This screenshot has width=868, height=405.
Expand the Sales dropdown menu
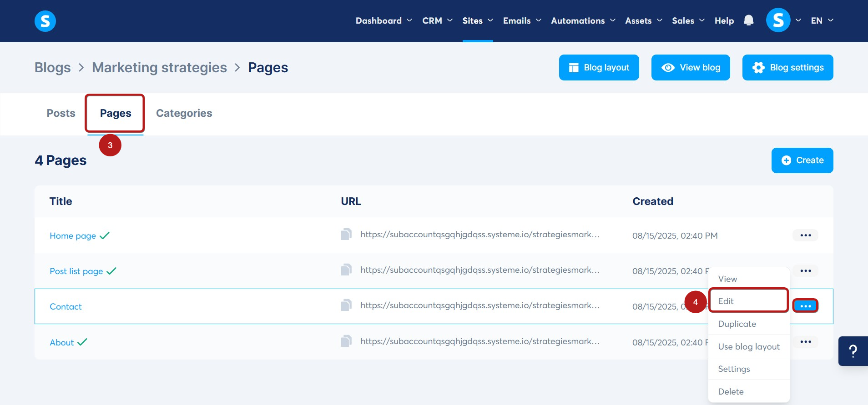pos(688,20)
